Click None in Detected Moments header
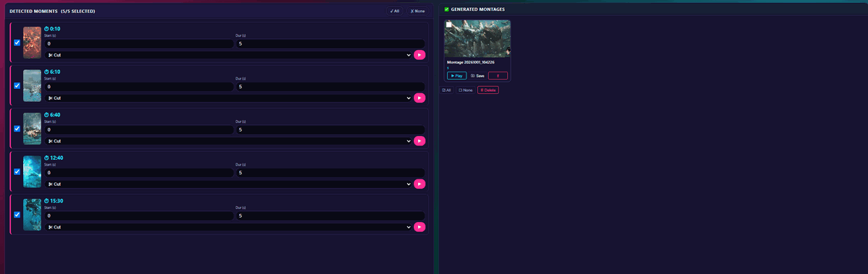 pyautogui.click(x=417, y=11)
